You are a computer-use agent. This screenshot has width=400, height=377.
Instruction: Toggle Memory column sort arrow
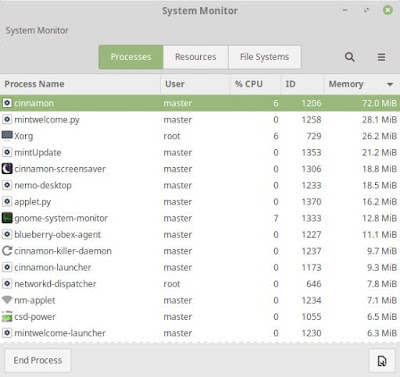tap(390, 84)
